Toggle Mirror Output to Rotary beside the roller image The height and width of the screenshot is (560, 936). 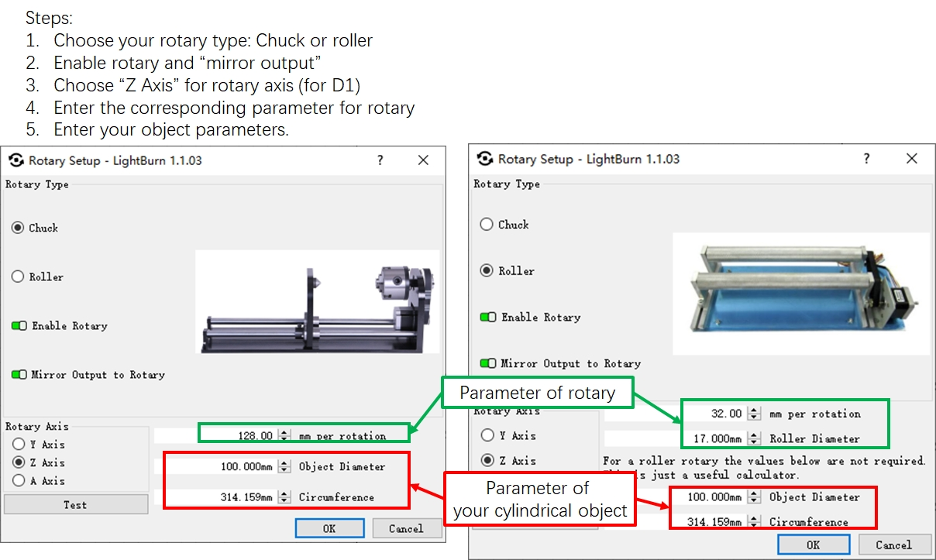pyautogui.click(x=488, y=363)
